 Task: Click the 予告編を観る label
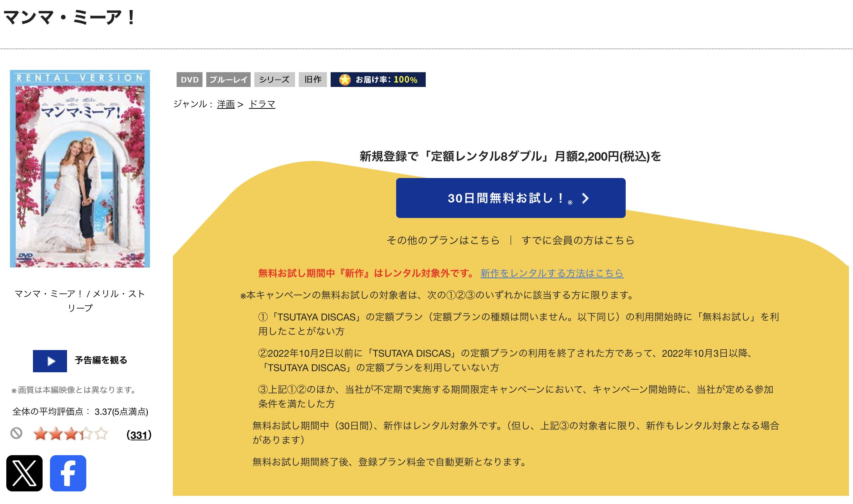(x=101, y=360)
